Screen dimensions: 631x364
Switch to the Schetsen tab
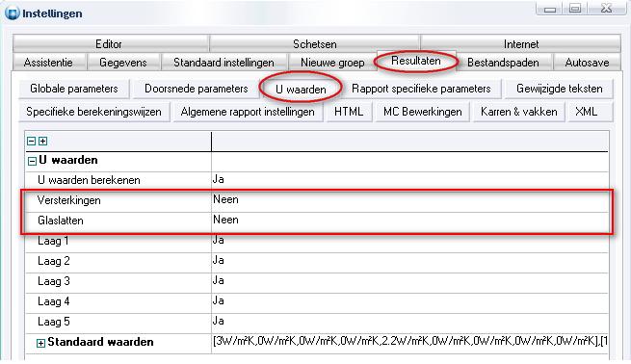(315, 43)
